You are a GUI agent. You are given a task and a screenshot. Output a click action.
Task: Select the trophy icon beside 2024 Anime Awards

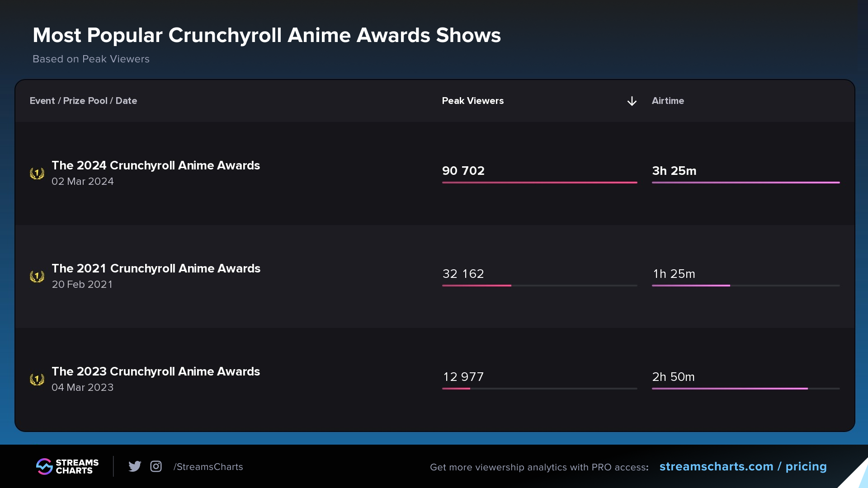click(37, 173)
